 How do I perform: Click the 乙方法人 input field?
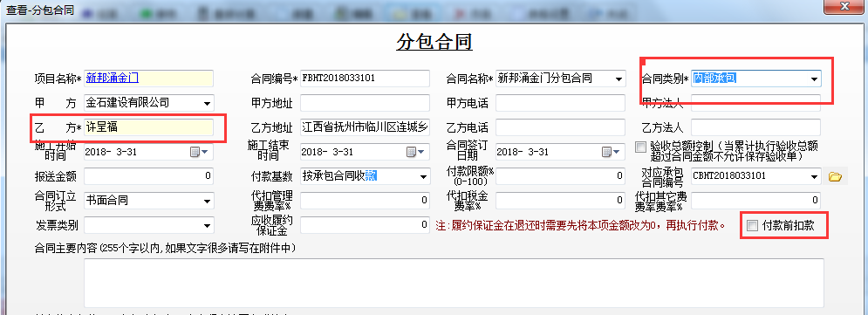(x=756, y=127)
